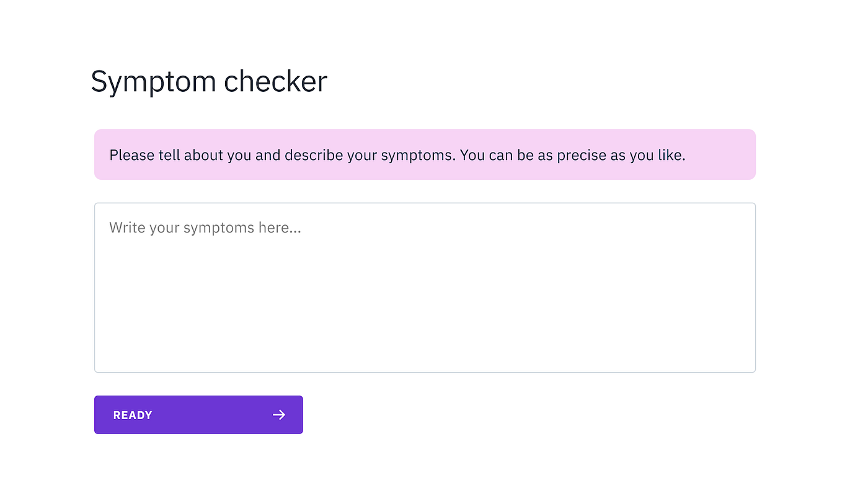Submit your symptoms with READY
Screen dimensions: 868x501
198,414
